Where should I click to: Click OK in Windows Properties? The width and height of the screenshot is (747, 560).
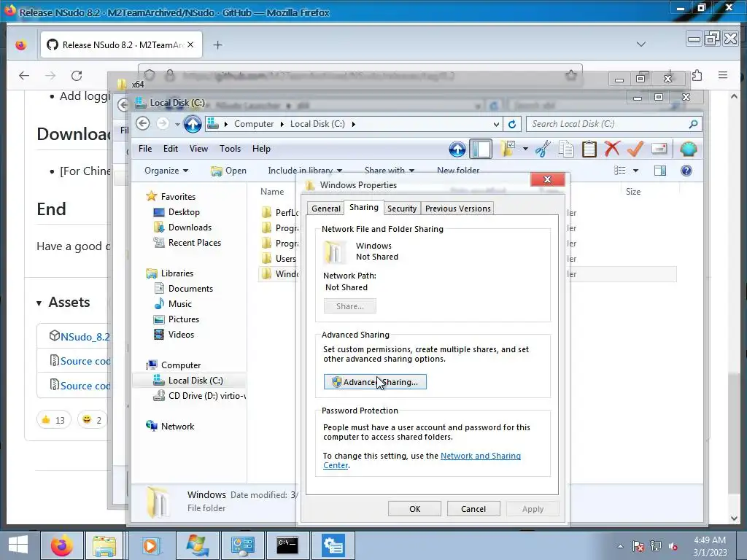tap(414, 509)
